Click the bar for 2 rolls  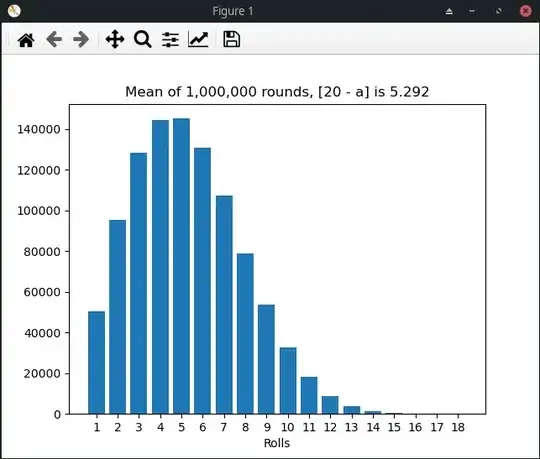tap(117, 317)
